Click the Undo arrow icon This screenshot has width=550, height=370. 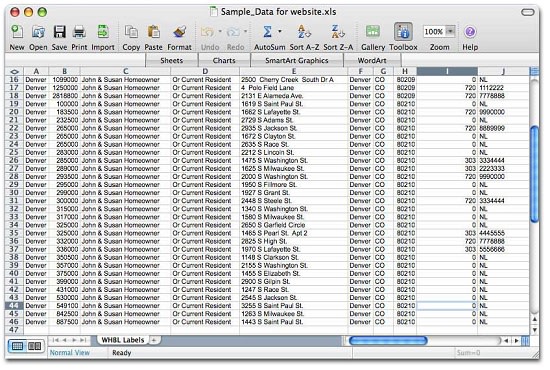[207, 32]
